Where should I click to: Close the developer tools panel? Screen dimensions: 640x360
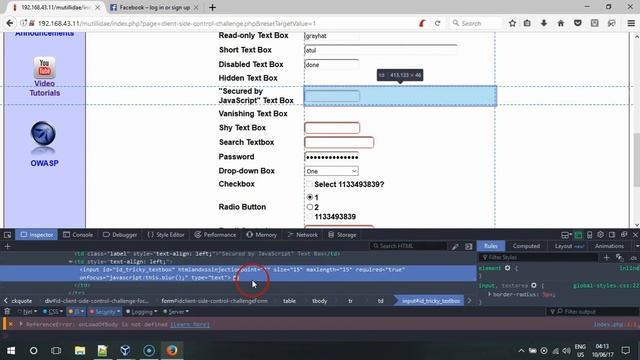click(635, 235)
